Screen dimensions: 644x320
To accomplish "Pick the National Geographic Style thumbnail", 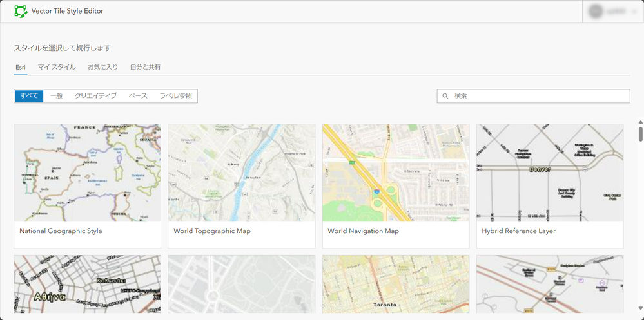I will (87, 173).
